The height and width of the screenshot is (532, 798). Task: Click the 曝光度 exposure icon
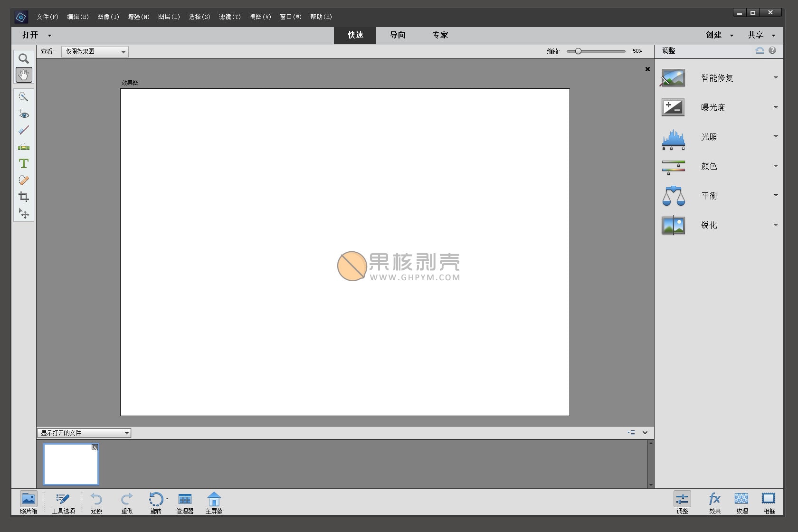click(673, 107)
